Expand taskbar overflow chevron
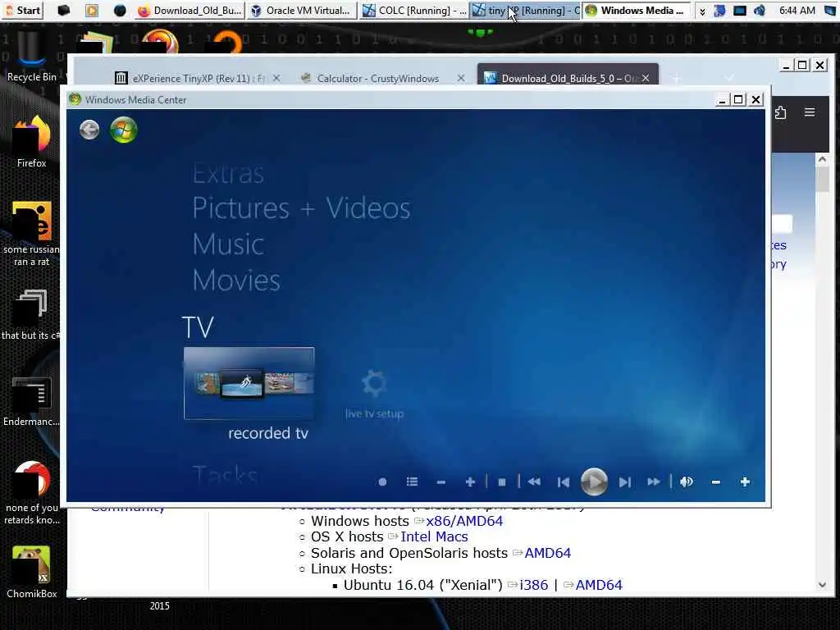Viewport: 840px width, 630px height. (702, 11)
